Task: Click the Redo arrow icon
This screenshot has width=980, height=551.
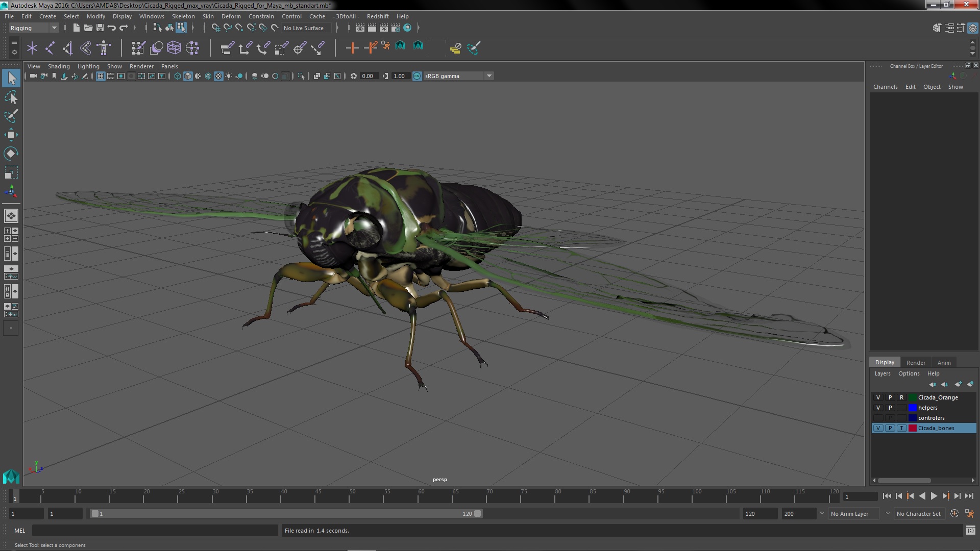Action: pyautogui.click(x=123, y=28)
